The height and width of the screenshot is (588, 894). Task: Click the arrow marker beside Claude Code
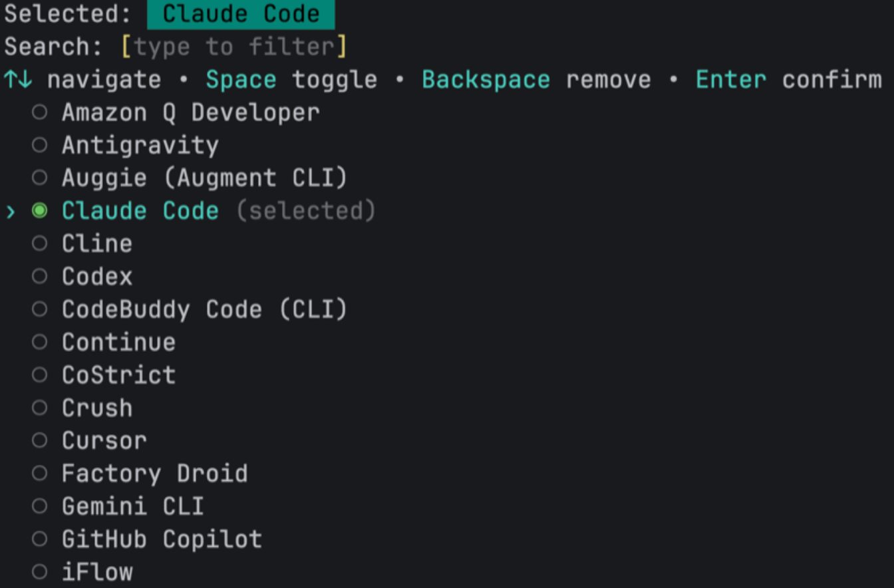pyautogui.click(x=10, y=212)
